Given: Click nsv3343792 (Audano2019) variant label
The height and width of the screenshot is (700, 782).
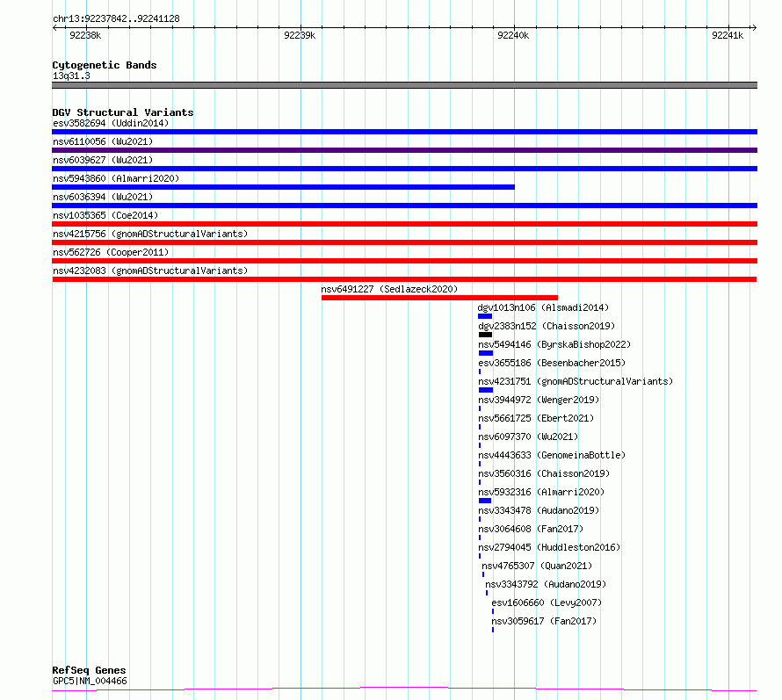Looking at the screenshot, I should [546, 584].
